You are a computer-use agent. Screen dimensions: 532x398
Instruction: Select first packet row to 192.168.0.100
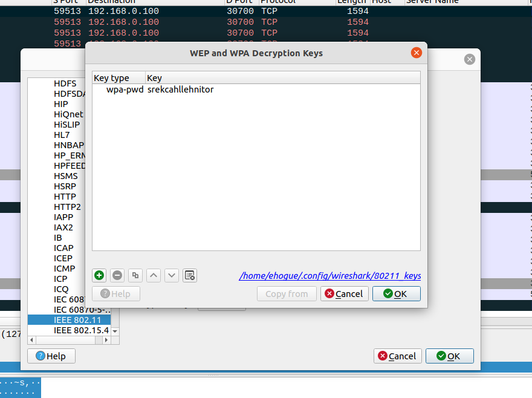pos(266,11)
